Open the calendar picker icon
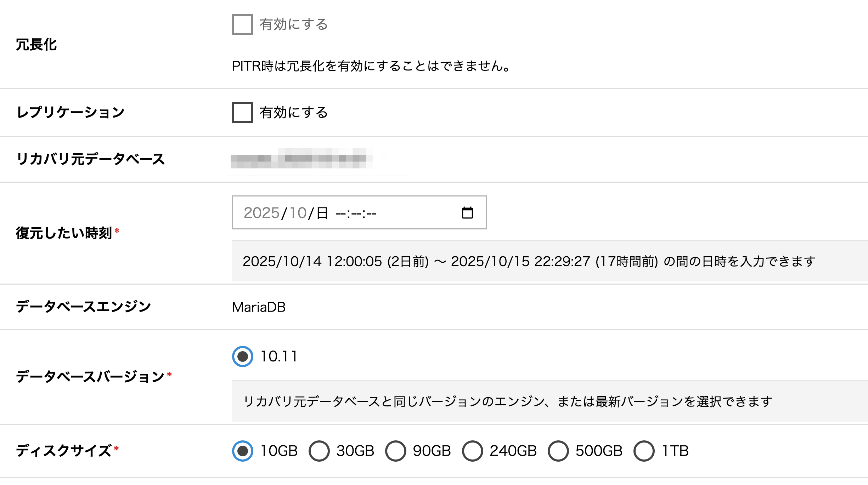Screen dimensions: 868x485 (x=467, y=213)
